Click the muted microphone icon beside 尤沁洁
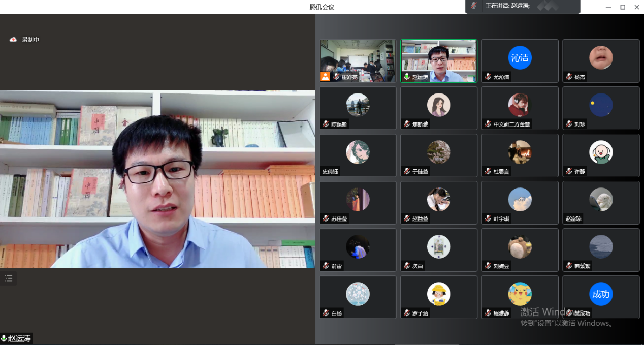This screenshot has height=345, width=644. [488, 77]
